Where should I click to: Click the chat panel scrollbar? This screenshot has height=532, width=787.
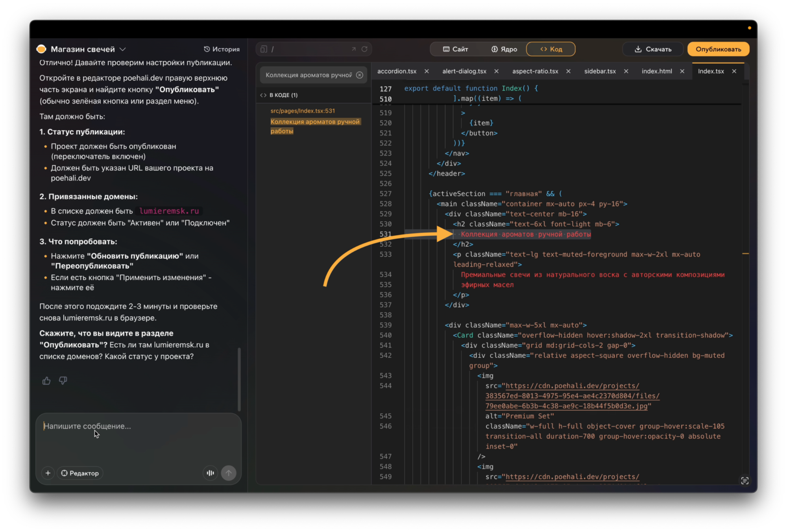click(x=239, y=379)
